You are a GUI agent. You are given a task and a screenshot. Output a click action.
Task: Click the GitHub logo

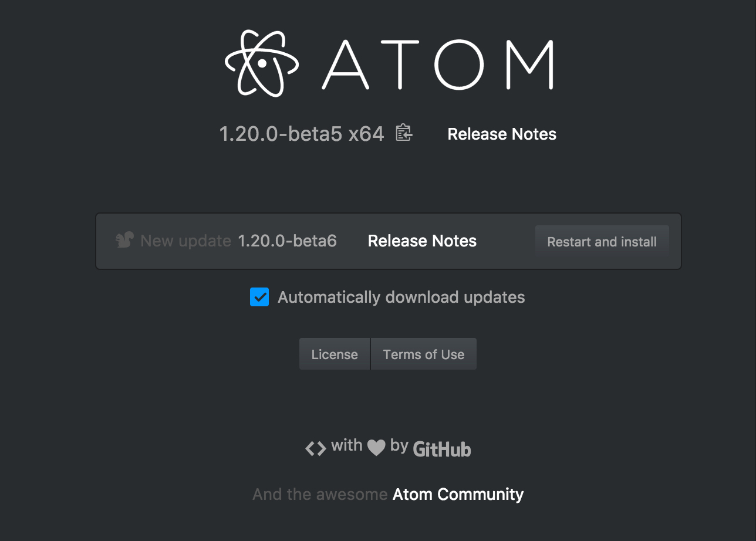441,449
